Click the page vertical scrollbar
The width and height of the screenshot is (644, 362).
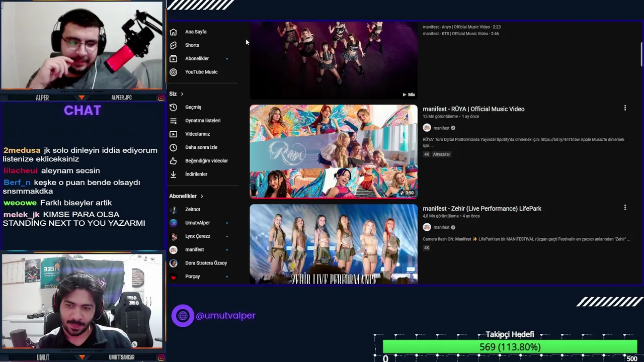coord(641,54)
